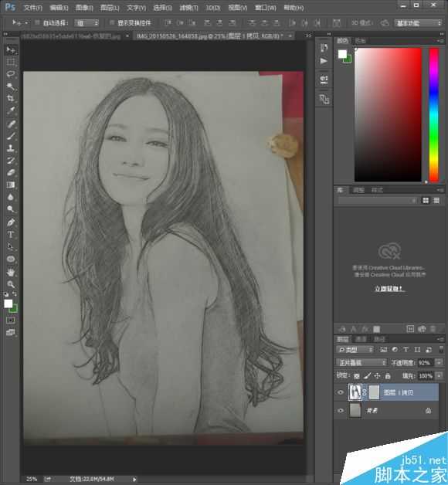Select the Eraser tool

(x=11, y=172)
